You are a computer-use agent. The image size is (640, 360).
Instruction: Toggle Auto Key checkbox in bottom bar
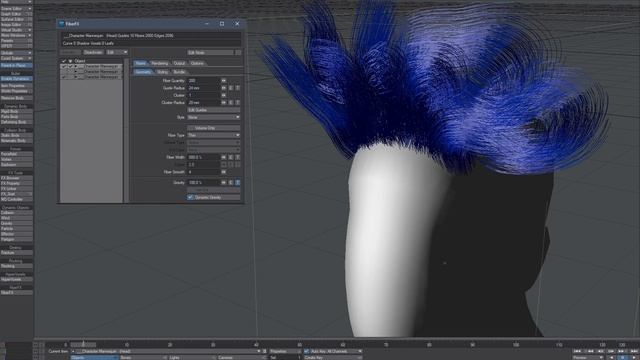[307, 351]
